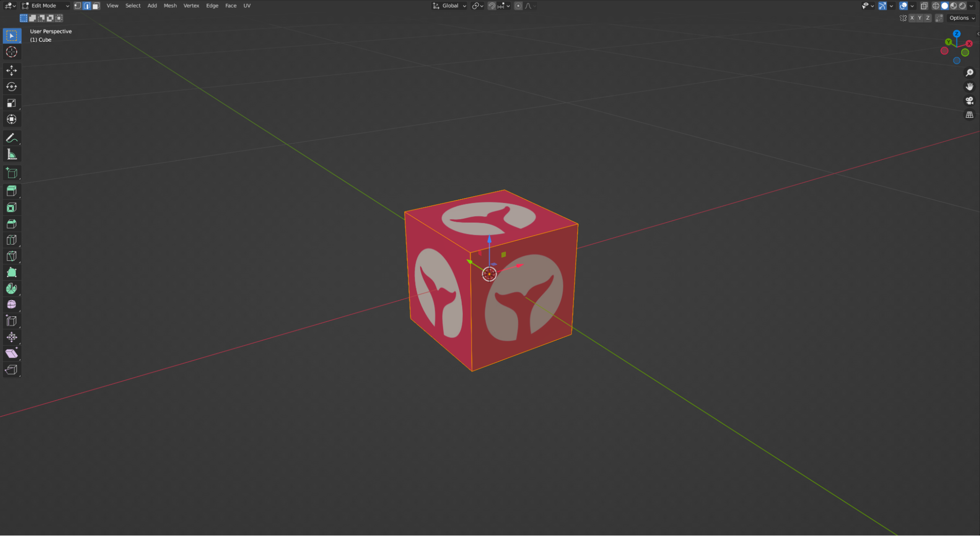Enable X axis mirror
The image size is (980, 536).
point(911,18)
